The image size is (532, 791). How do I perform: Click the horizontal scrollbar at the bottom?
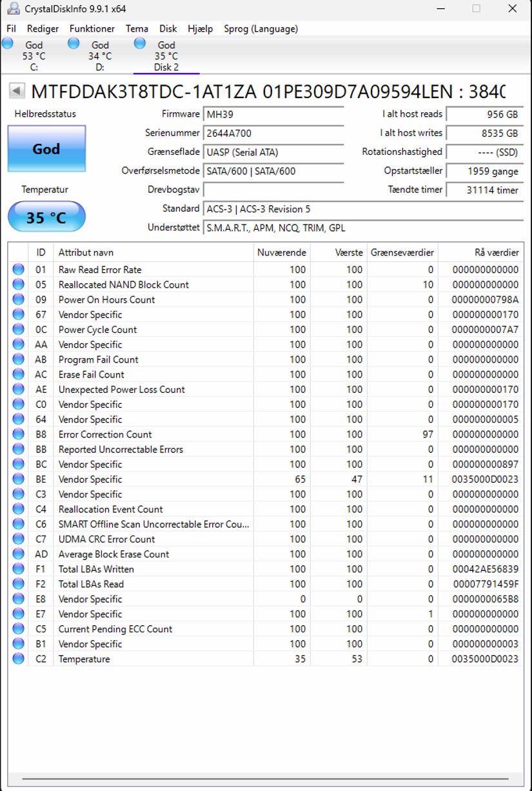coord(266,781)
